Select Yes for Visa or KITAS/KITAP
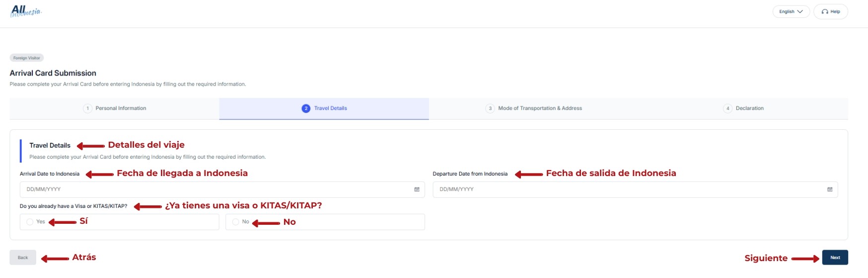 (30, 222)
